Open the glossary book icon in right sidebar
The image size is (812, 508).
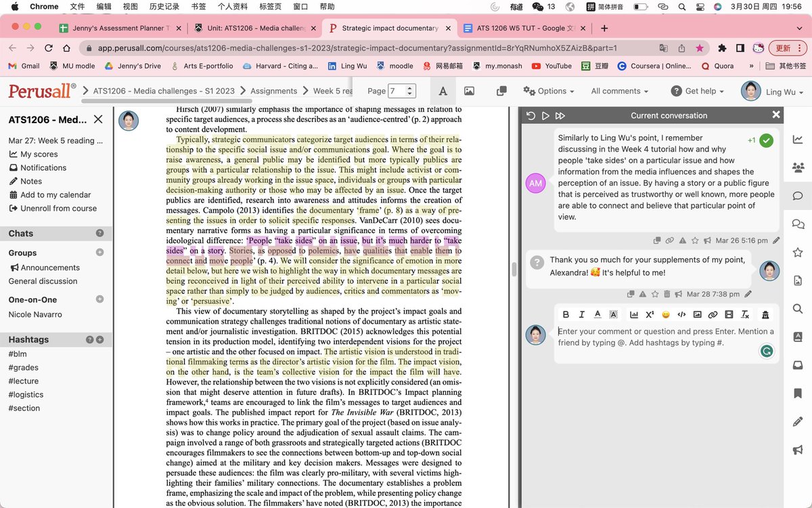coord(798,337)
